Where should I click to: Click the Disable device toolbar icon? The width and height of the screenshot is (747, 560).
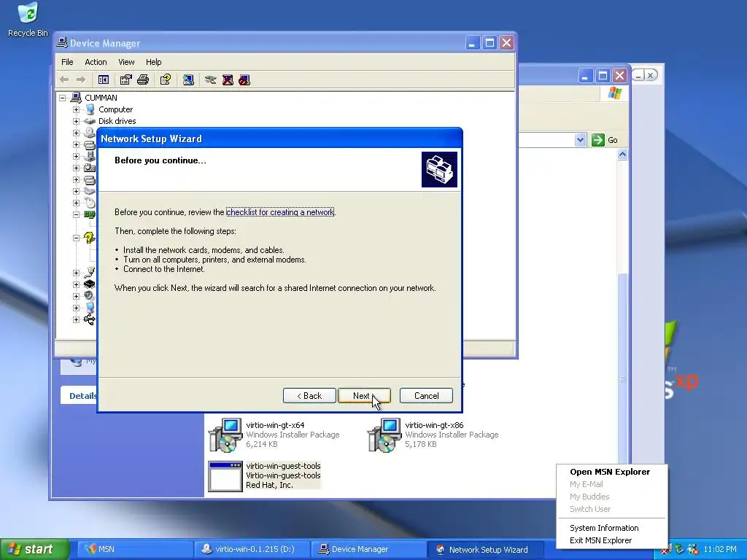(x=244, y=79)
